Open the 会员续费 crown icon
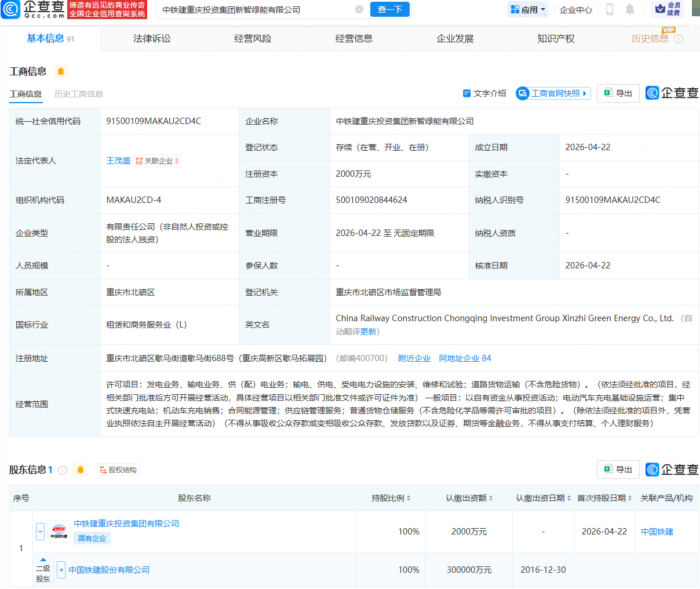Screen dimensions: 700x589 [x=668, y=9]
